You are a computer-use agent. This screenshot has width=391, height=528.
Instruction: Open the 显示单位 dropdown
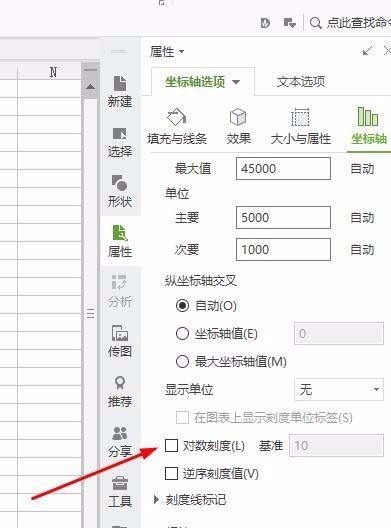(x=339, y=390)
